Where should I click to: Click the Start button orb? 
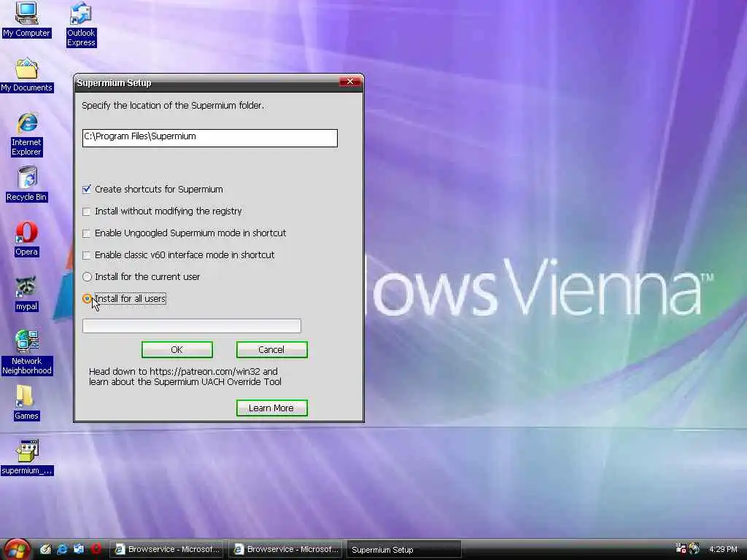point(17,549)
